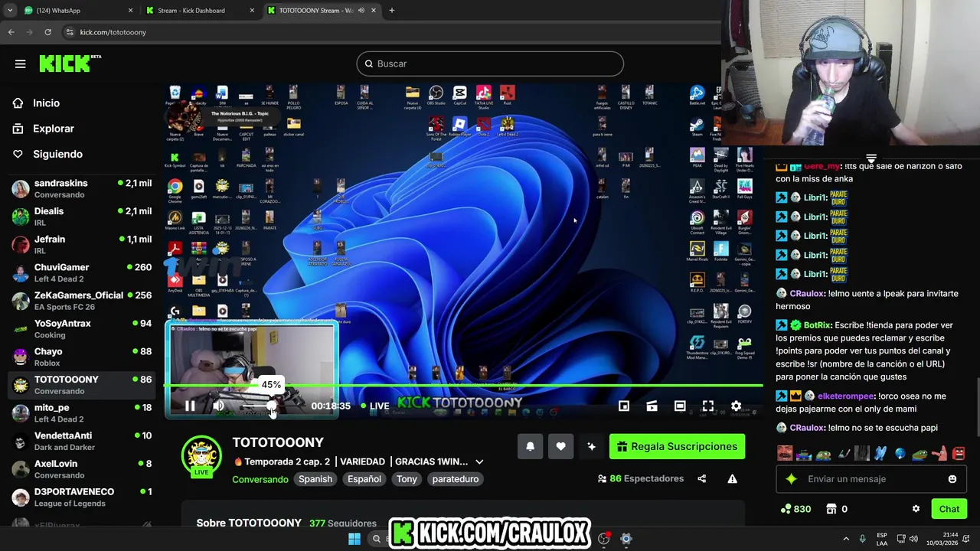
Task: Insert the laughing man emote
Action: pos(786,453)
